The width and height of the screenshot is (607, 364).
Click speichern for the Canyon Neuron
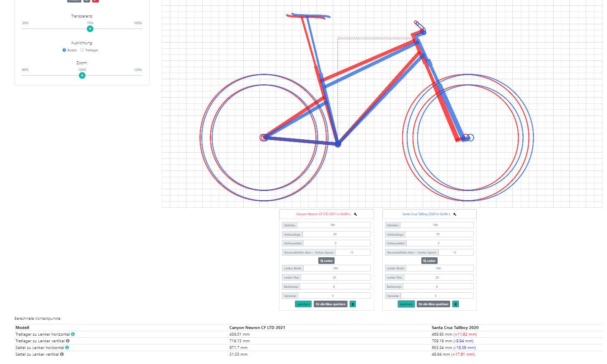pyautogui.click(x=303, y=304)
